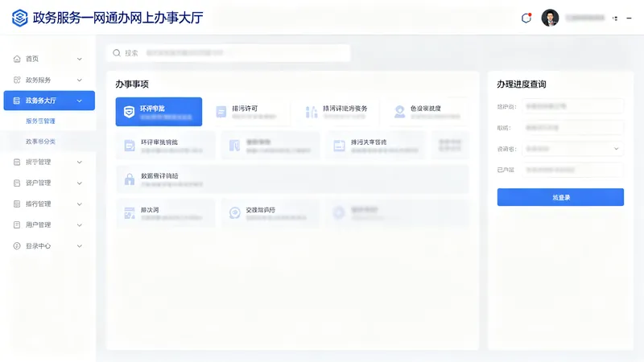Expand the 首页 chevron in sidebar
644x362 pixels.
click(x=79, y=59)
